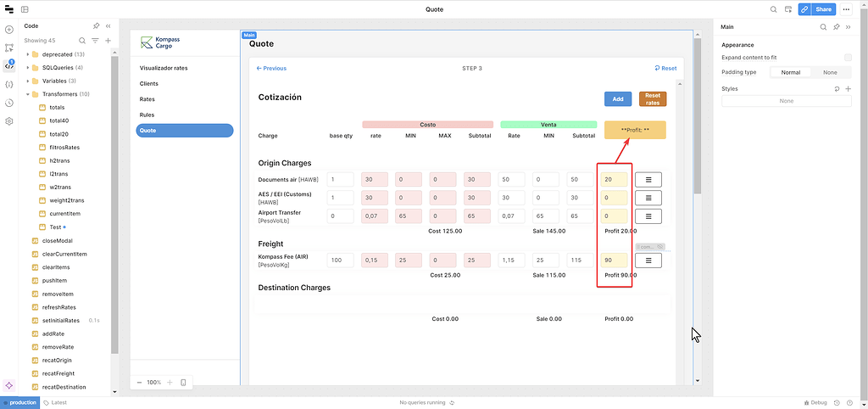868x409 pixels.
Task: Edit Kompass Fee base qty field
Action: 341,261
